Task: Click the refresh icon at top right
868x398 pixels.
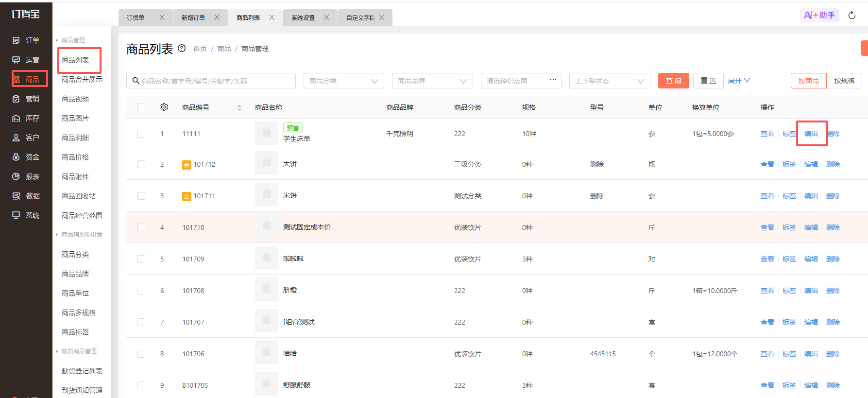Action: pyautogui.click(x=852, y=16)
